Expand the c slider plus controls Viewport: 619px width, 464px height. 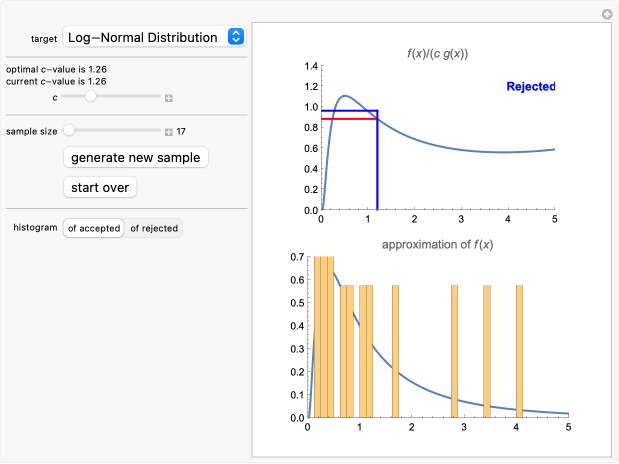click(x=169, y=98)
